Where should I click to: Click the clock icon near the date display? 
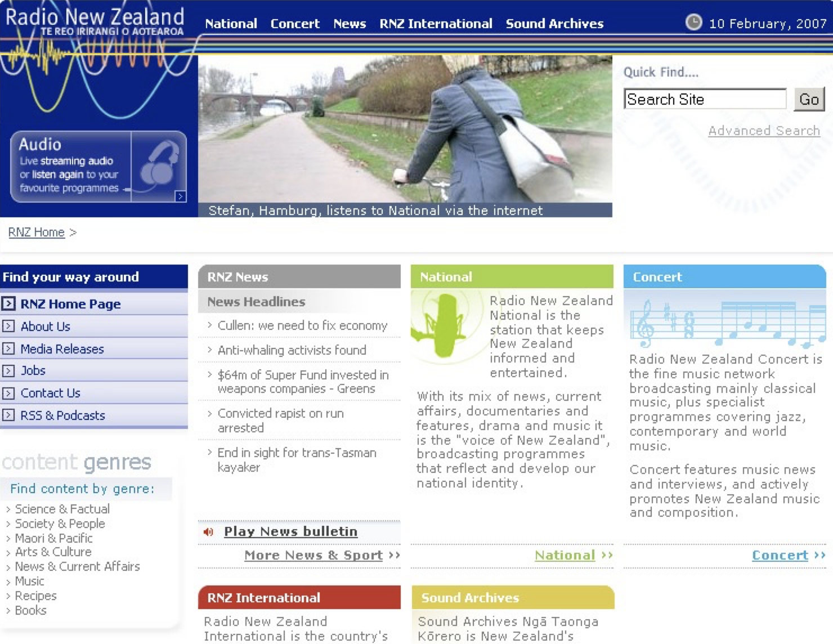(x=693, y=23)
